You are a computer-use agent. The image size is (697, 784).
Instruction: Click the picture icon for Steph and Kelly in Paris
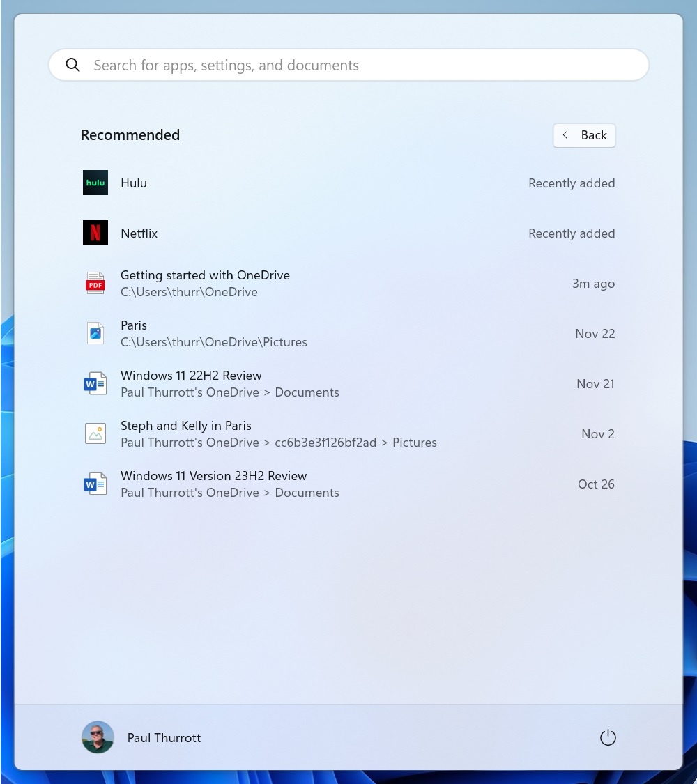95,433
